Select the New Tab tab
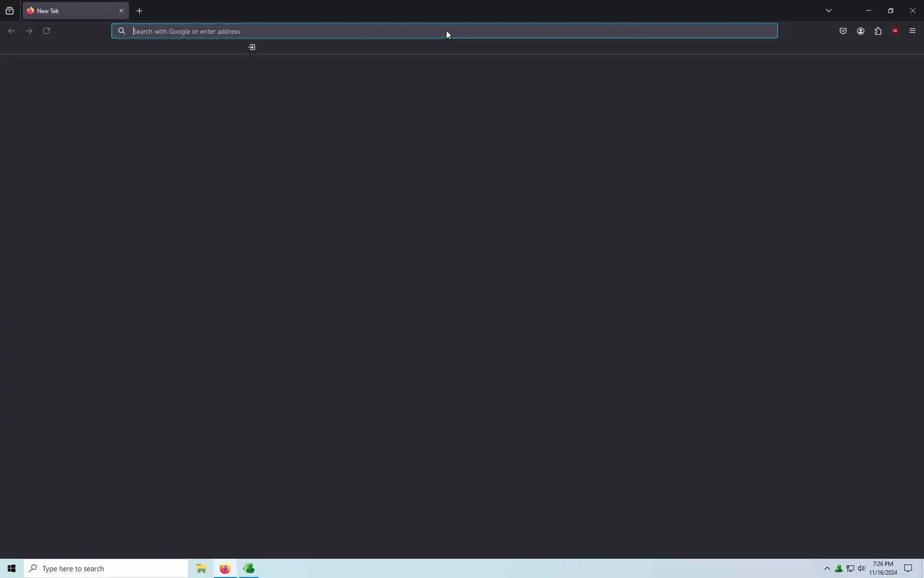This screenshot has height=578, width=924. pos(67,11)
